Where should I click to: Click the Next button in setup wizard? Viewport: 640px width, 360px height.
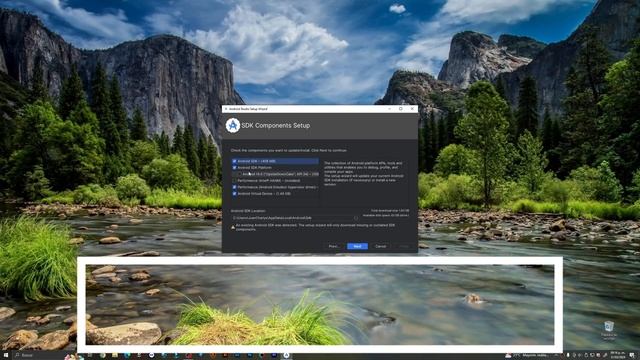357,246
